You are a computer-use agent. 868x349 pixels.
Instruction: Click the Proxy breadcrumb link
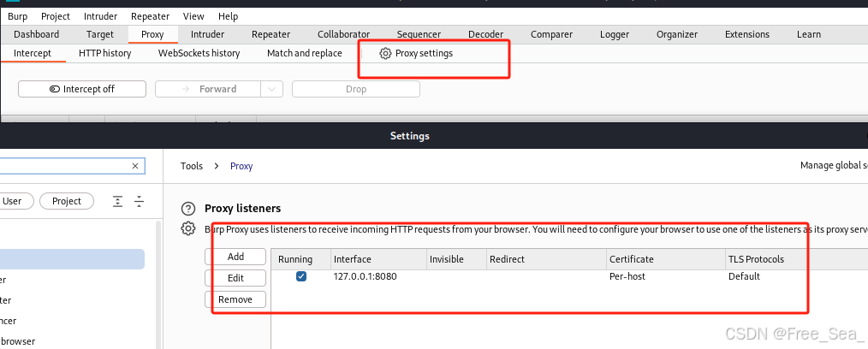coord(241,166)
